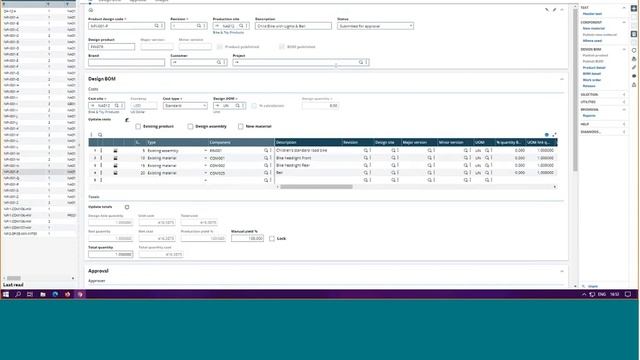Viewport: 640px width, 360px height.
Task: Toggle the Update totals checkbox
Action: [127, 207]
